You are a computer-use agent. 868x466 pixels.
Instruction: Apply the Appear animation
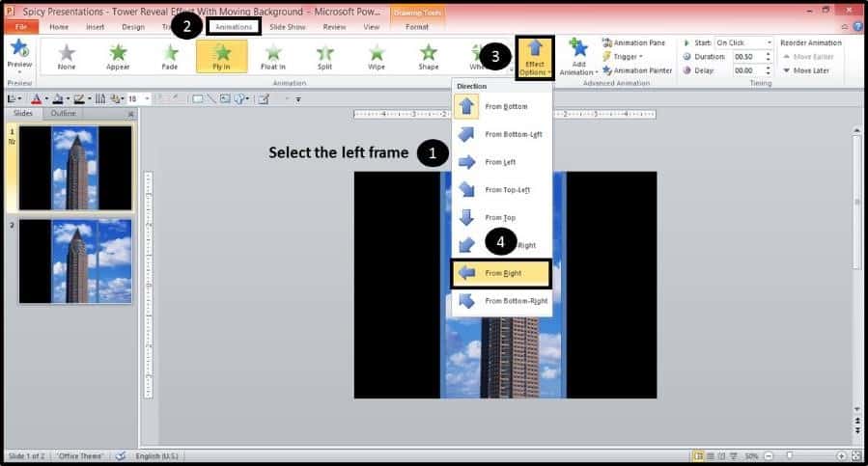(x=118, y=57)
